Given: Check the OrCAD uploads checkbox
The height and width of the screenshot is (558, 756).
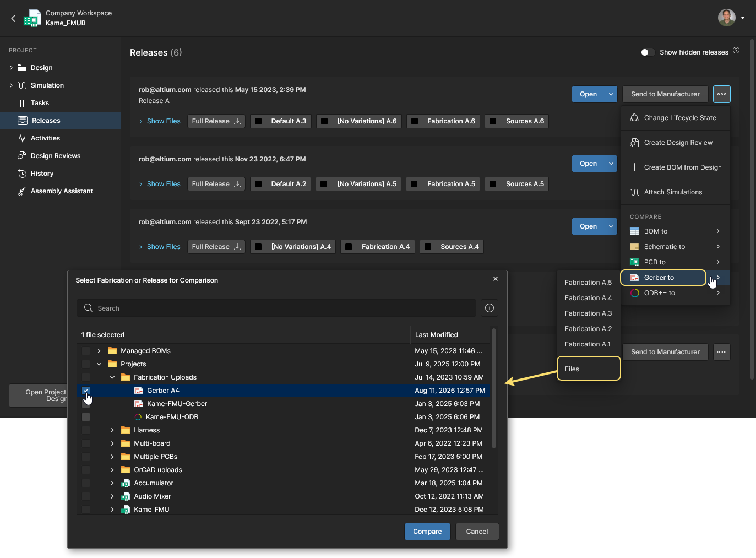Looking at the screenshot, I should click(x=86, y=470).
